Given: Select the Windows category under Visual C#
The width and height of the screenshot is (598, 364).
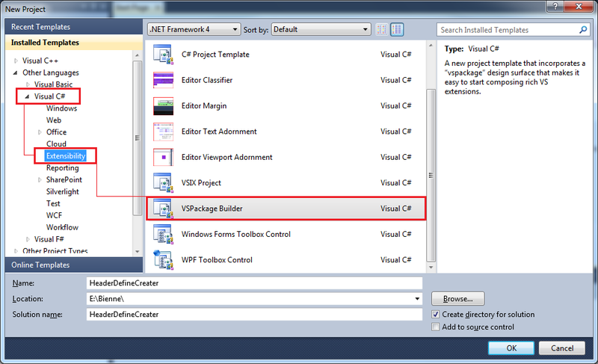Looking at the screenshot, I should point(61,108).
